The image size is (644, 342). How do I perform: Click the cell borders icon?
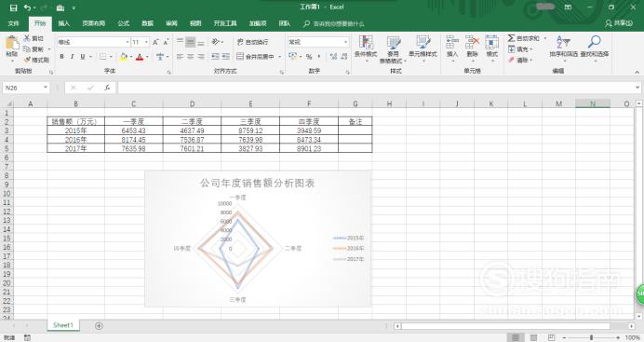click(x=102, y=56)
